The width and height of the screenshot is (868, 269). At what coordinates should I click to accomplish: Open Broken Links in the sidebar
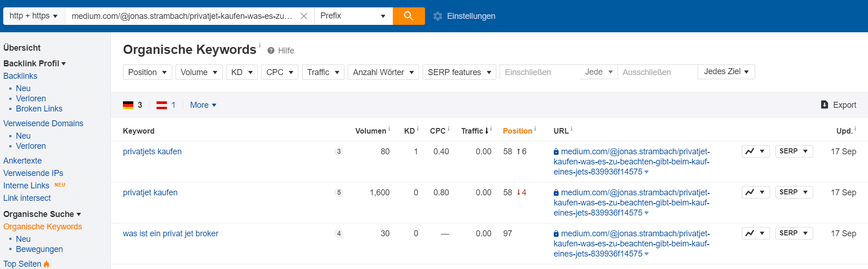point(39,109)
